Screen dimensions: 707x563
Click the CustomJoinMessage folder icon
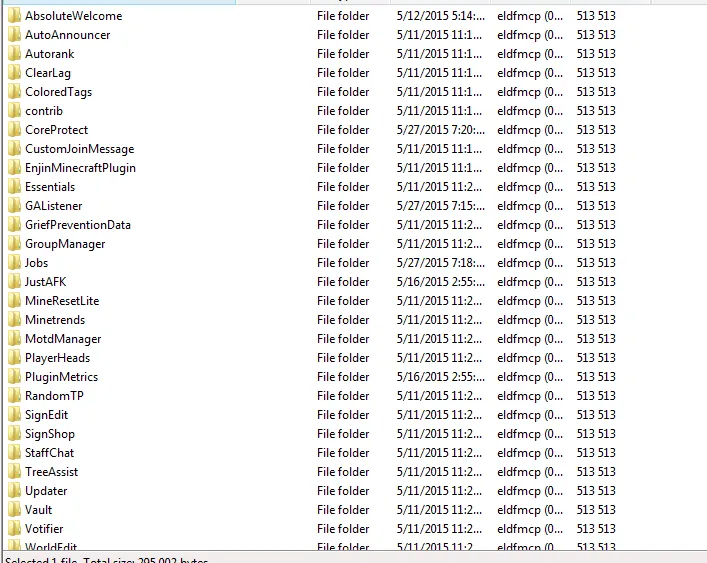click(x=14, y=149)
